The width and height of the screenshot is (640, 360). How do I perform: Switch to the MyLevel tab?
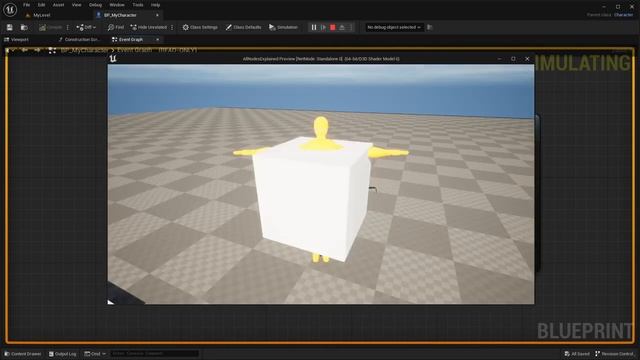(x=42, y=15)
